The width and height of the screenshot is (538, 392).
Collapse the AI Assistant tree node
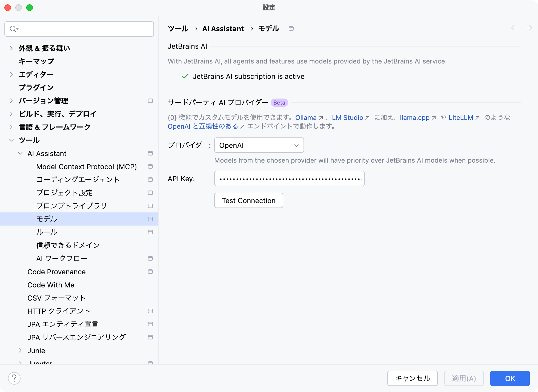coord(20,153)
